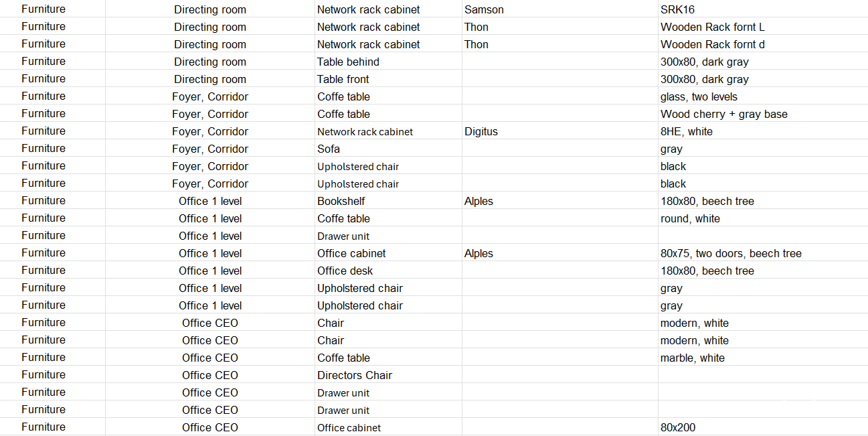
Task: Click the "Table front" cell
Action: [343, 79]
